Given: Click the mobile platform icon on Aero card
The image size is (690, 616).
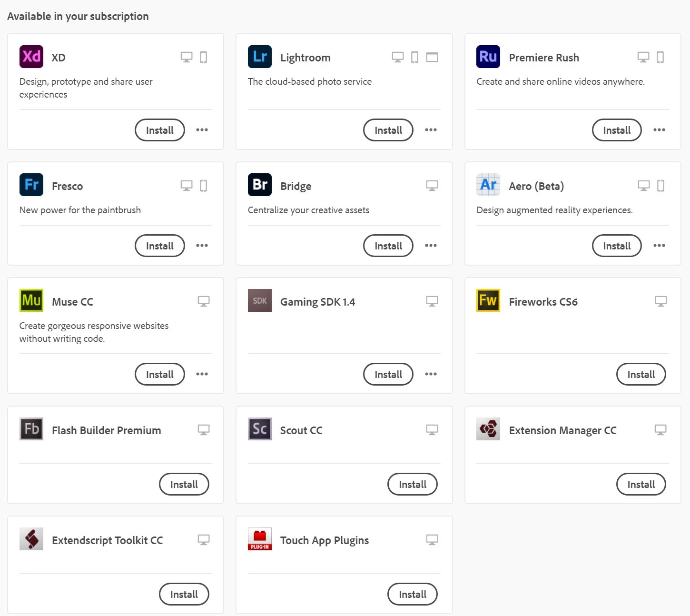Looking at the screenshot, I should click(660, 186).
